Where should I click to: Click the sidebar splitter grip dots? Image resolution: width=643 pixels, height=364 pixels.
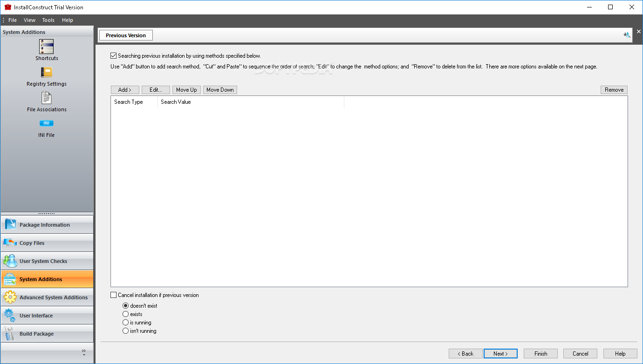coord(47,214)
